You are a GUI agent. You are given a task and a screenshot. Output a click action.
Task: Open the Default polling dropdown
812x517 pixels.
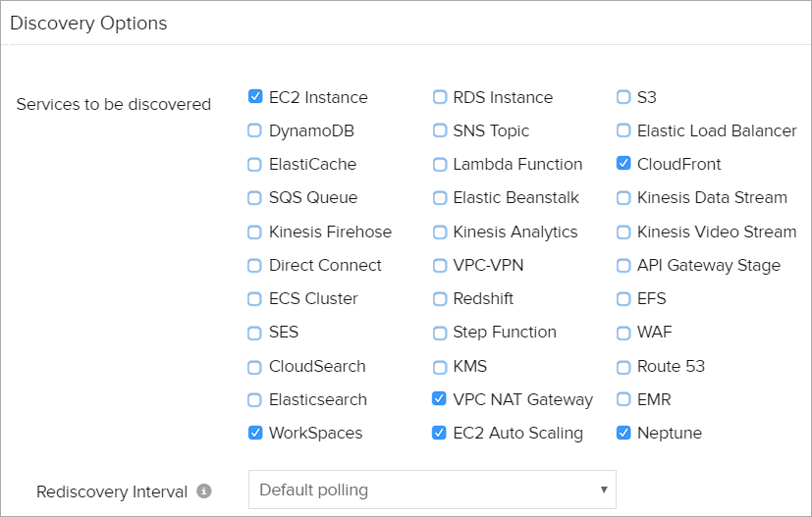tap(432, 490)
